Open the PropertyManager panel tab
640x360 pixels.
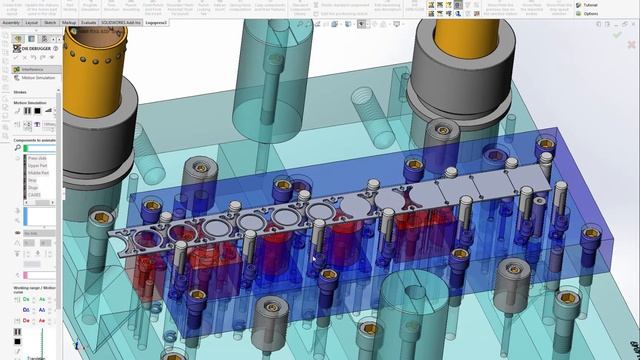click(31, 39)
